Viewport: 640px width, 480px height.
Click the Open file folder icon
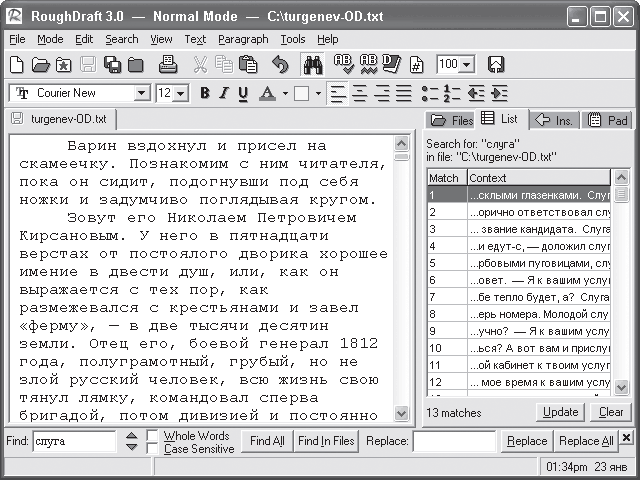pyautogui.click(x=41, y=65)
